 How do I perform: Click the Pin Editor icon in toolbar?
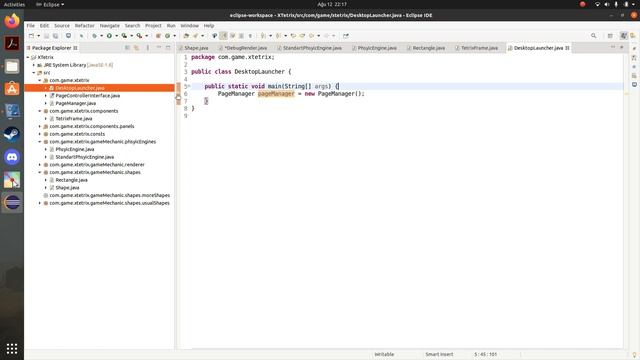[346, 36]
